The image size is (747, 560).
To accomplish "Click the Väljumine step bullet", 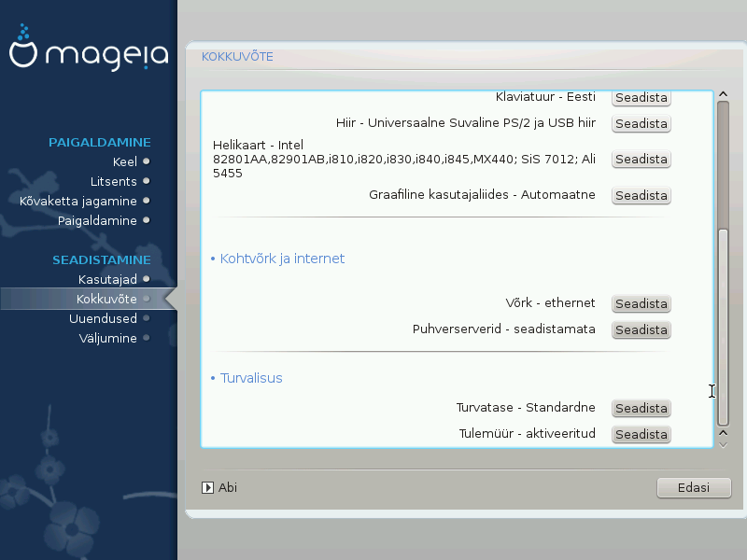I will click(146, 338).
